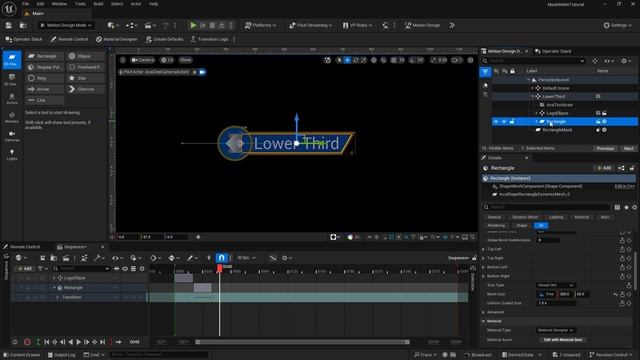Click the Previous button in outliner
The image size is (640, 360).
coord(605,149)
